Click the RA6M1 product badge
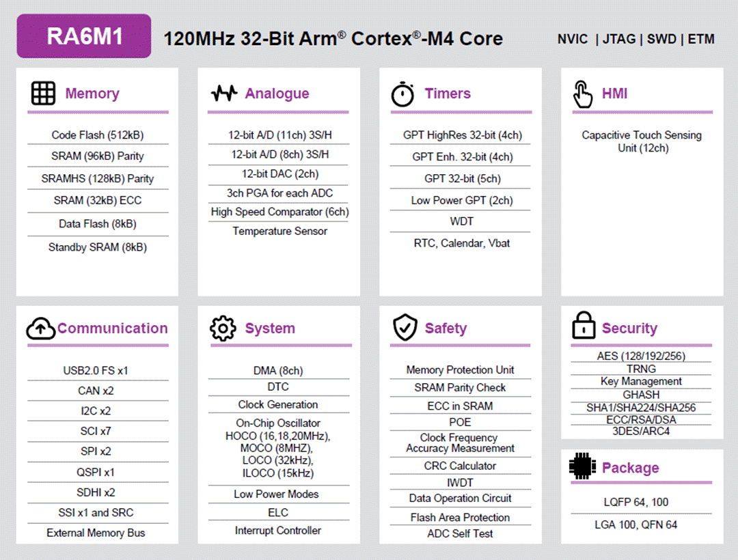The height and width of the screenshot is (560, 738). click(x=83, y=34)
